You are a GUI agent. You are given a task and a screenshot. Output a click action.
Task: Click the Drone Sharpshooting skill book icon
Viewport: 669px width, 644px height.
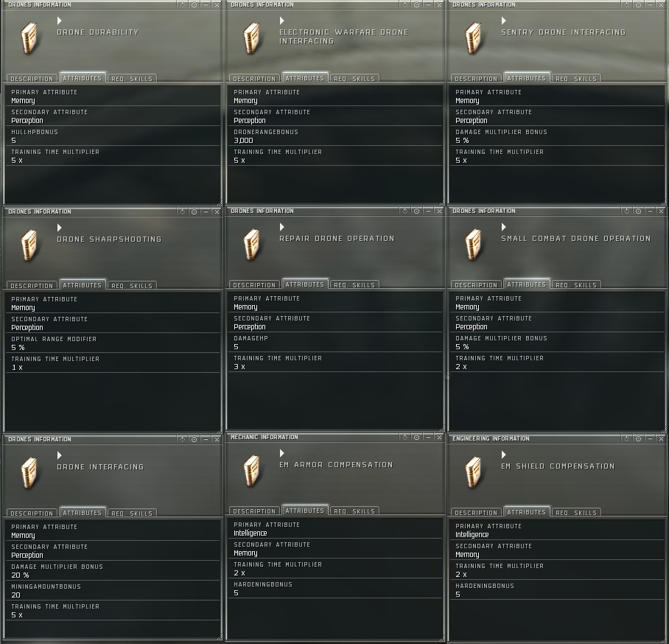tap(29, 245)
